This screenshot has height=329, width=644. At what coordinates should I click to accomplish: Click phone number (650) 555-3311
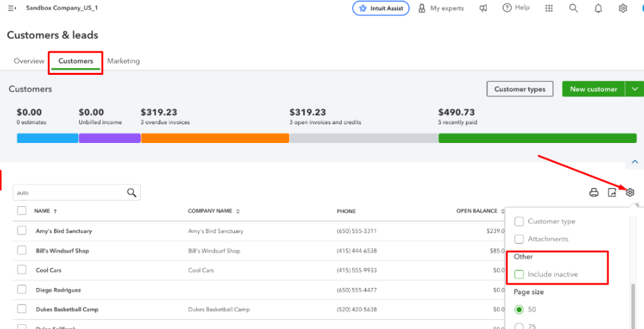pos(356,231)
